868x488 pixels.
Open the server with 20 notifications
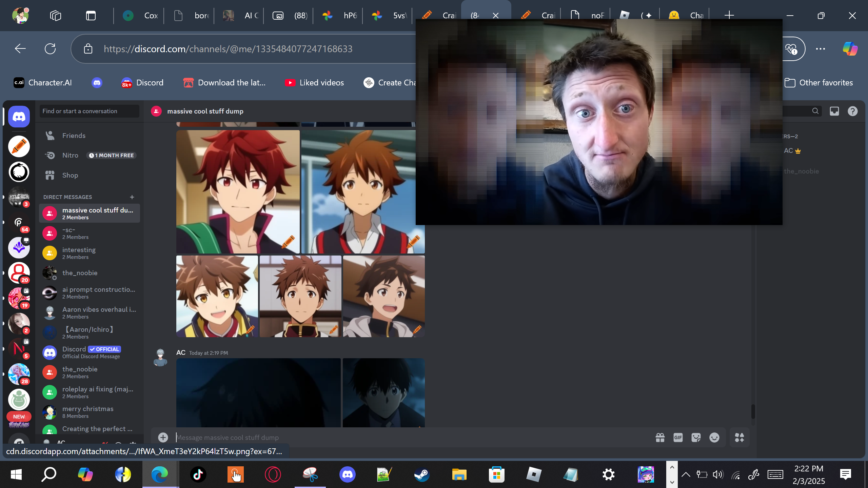pos(19,273)
